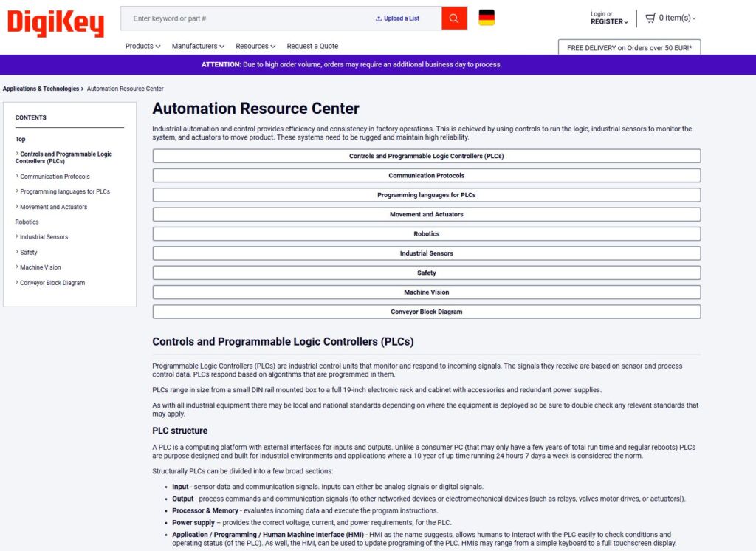756x551 pixels.
Task: Click the wide Robotics button
Action: [x=426, y=234]
